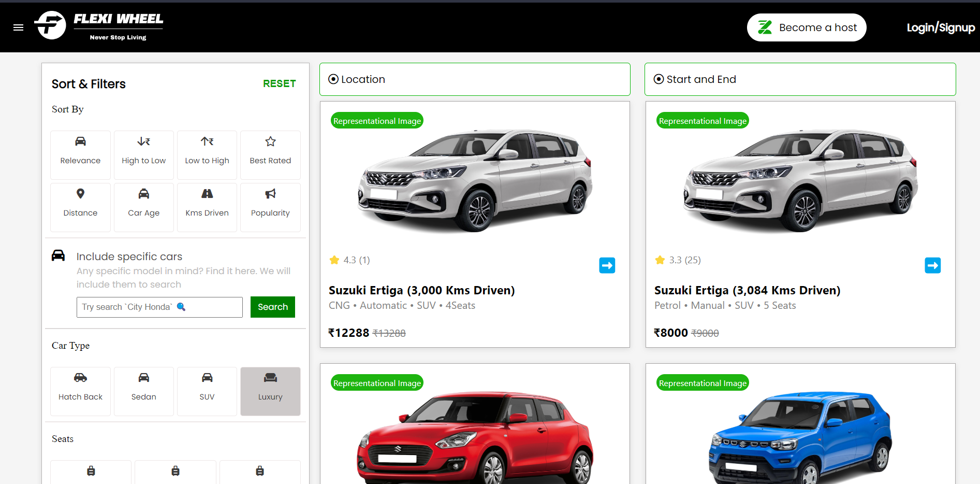Reset all sort and filters
Image resolution: width=980 pixels, height=484 pixels.
pos(280,83)
